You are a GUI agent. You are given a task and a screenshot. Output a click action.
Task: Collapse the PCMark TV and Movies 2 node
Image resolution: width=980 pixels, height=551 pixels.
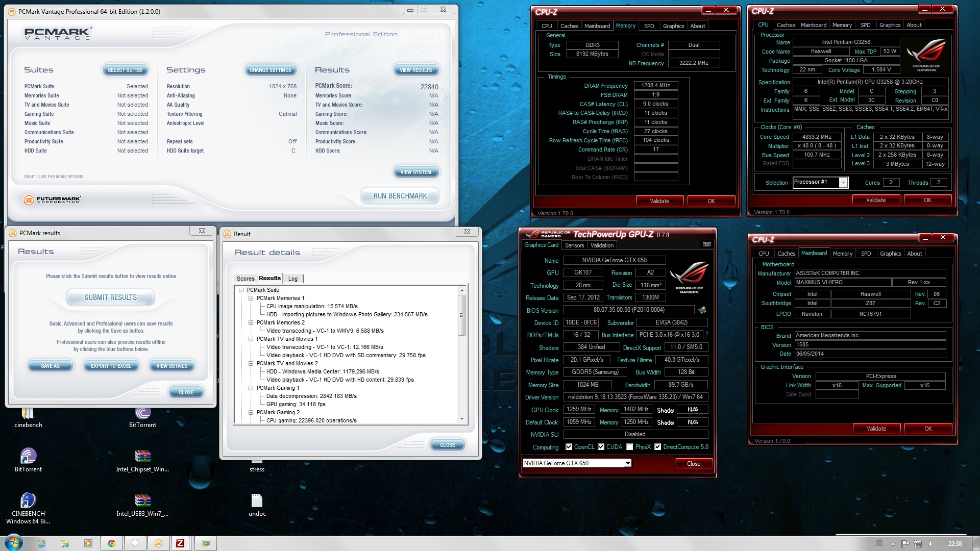click(x=251, y=363)
